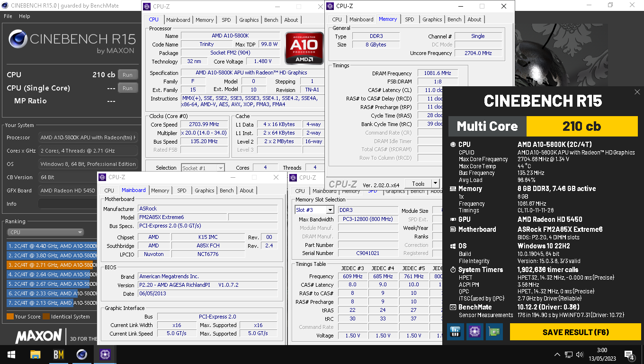Open File Explorer from the taskbar
This screenshot has height=364, width=644.
pyautogui.click(x=35, y=355)
